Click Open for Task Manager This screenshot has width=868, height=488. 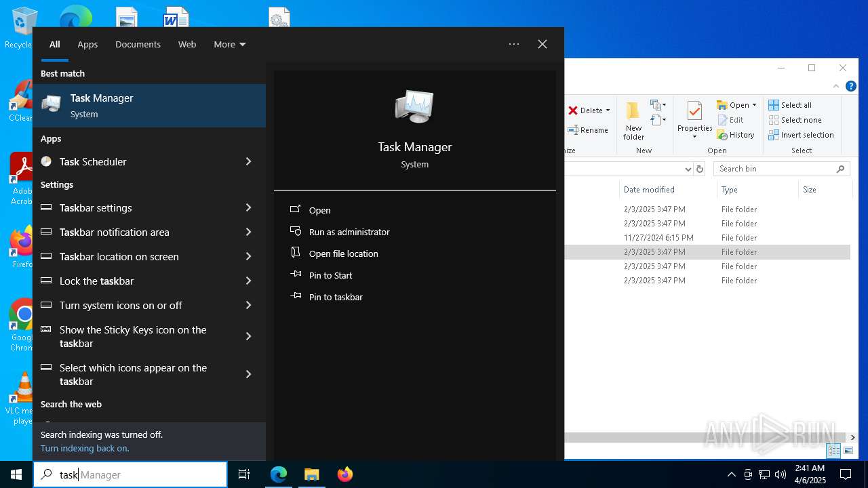320,210
